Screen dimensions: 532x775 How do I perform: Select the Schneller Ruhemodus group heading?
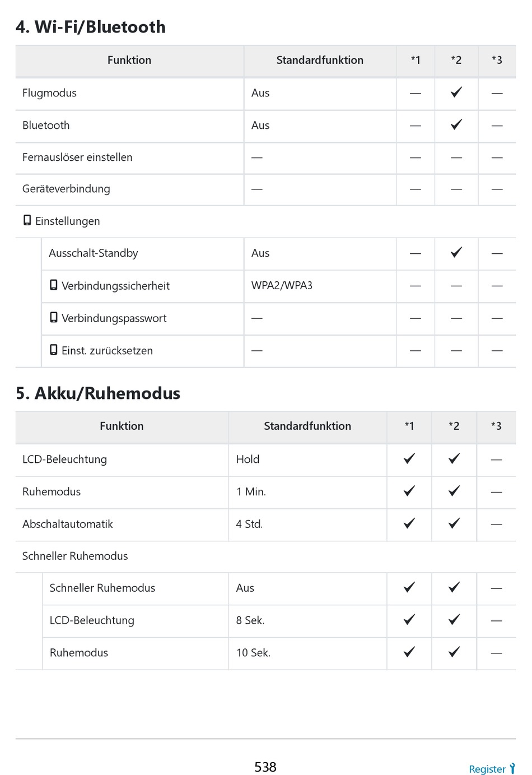click(x=75, y=556)
